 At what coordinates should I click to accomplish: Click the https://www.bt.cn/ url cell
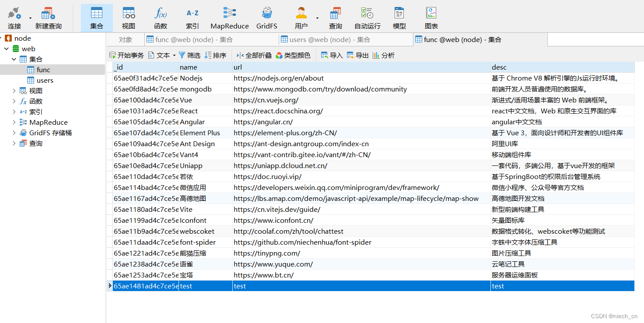(x=361, y=275)
